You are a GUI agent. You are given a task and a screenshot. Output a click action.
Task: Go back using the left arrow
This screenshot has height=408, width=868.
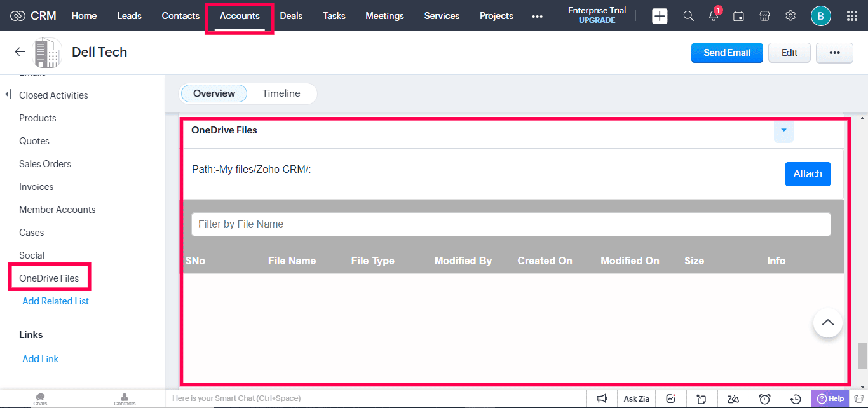coord(20,52)
